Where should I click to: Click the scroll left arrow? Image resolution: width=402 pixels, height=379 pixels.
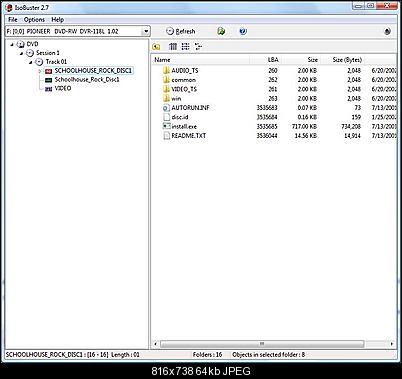click(x=155, y=344)
